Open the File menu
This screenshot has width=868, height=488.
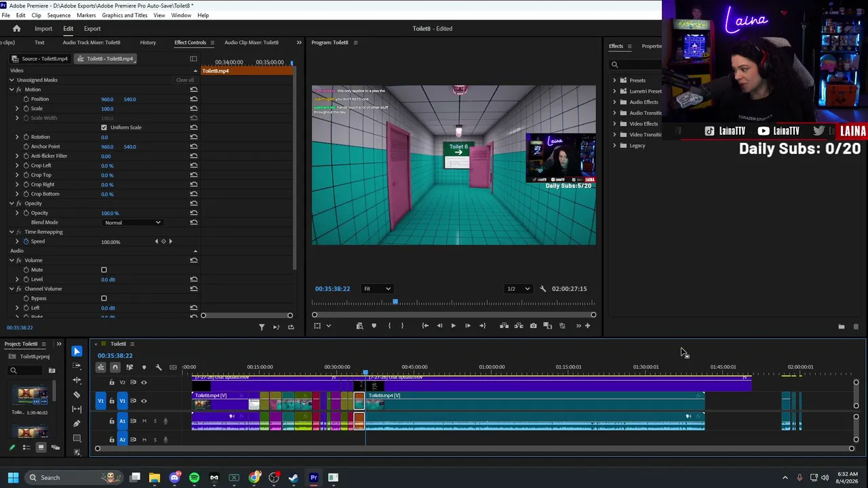tap(5, 15)
